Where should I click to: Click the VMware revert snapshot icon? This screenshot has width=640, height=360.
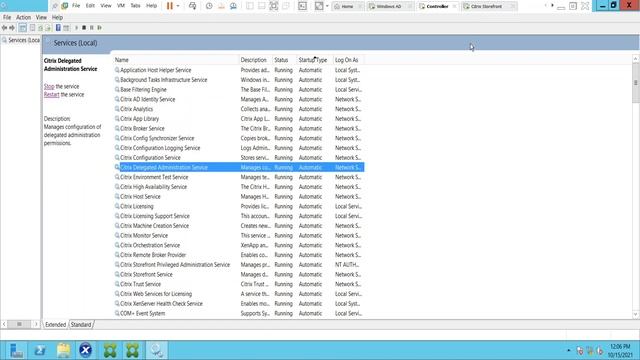pos(221,6)
